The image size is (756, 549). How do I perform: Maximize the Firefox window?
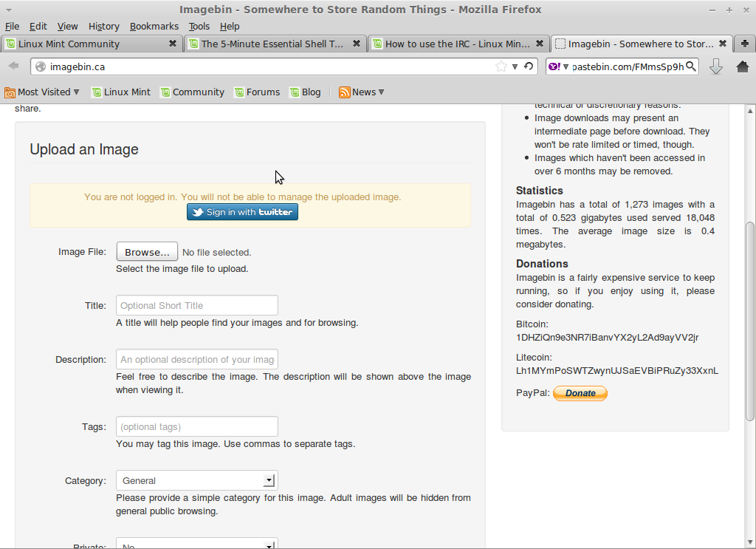click(729, 10)
